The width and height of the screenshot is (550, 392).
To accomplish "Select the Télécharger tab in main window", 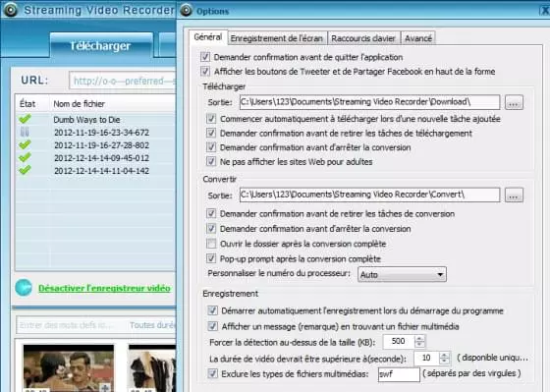I will [x=101, y=45].
